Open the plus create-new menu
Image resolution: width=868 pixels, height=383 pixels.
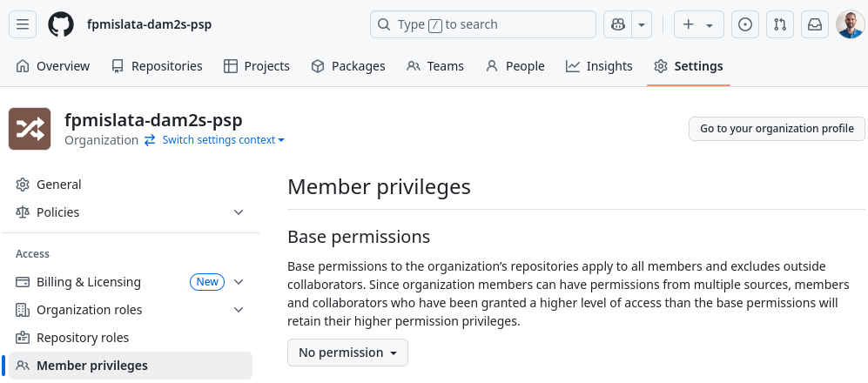click(x=698, y=24)
